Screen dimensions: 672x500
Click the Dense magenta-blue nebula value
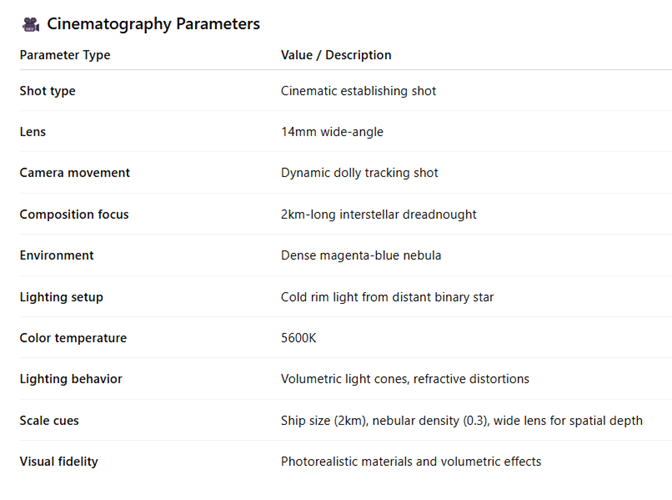(x=361, y=255)
